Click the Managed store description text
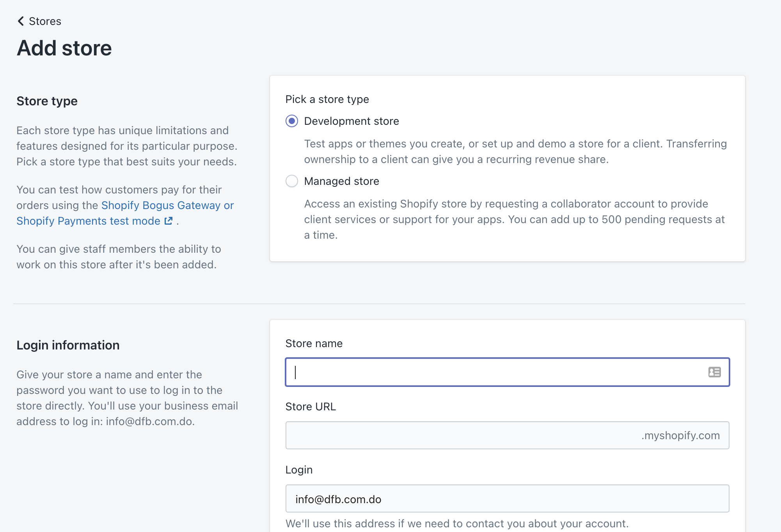Viewport: 781px width, 532px height. [x=514, y=220]
